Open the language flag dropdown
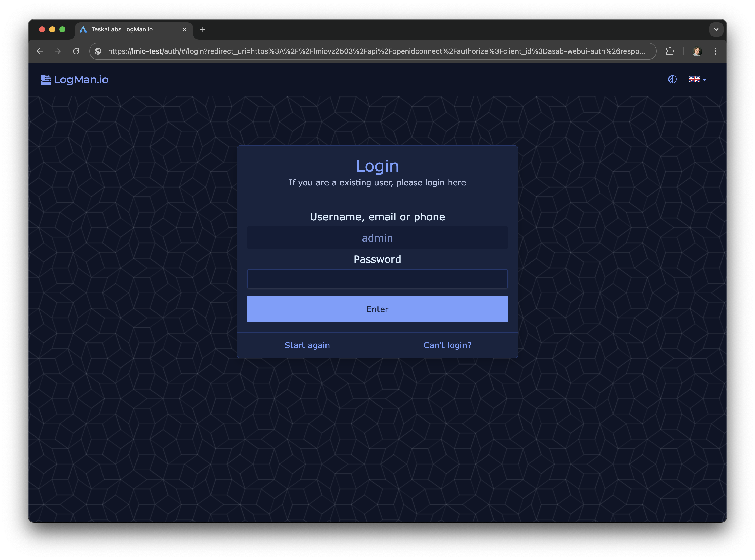This screenshot has height=560, width=755. (x=697, y=79)
